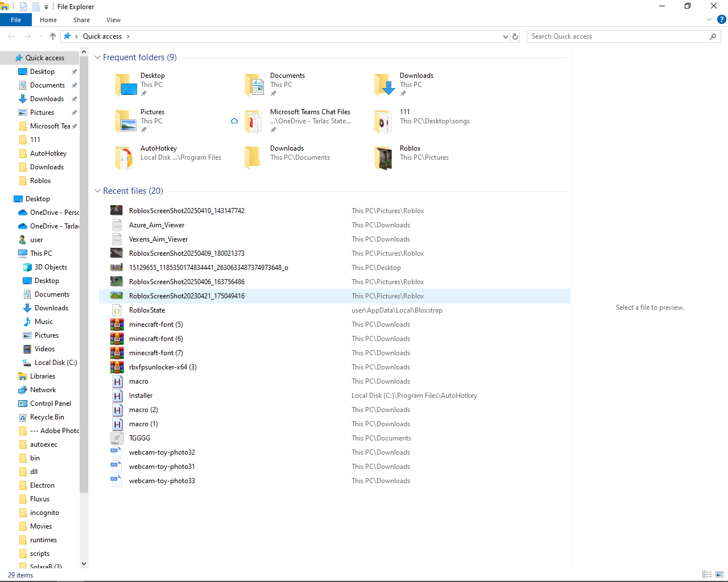Image resolution: width=728 pixels, height=582 pixels.
Task: Refresh the Quick access view
Action: click(x=515, y=36)
